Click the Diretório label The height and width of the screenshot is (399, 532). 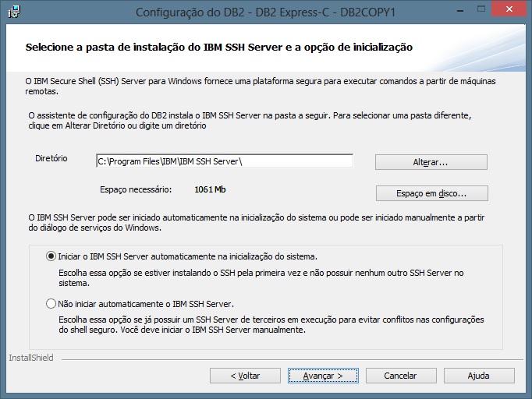point(51,158)
